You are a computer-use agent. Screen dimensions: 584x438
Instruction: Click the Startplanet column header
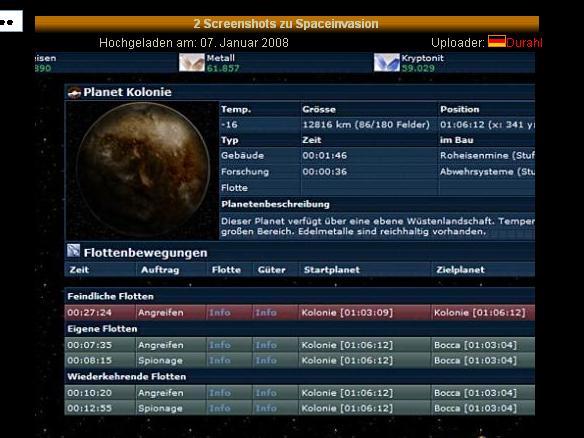[x=331, y=270]
